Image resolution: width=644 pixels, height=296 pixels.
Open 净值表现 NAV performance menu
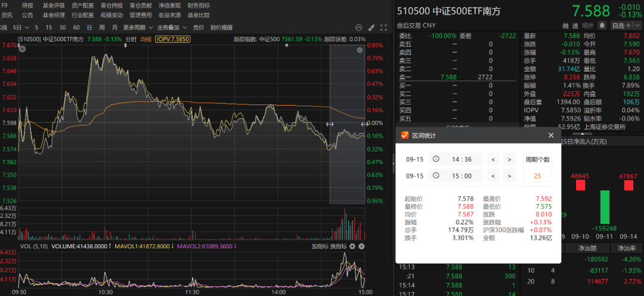(x=169, y=6)
